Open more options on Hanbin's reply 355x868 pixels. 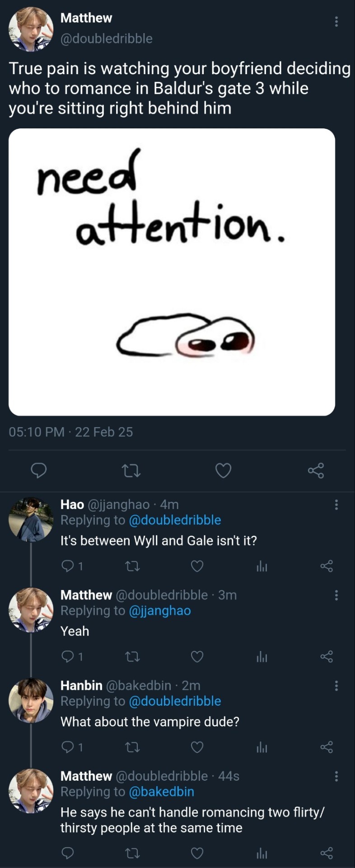pyautogui.click(x=336, y=686)
